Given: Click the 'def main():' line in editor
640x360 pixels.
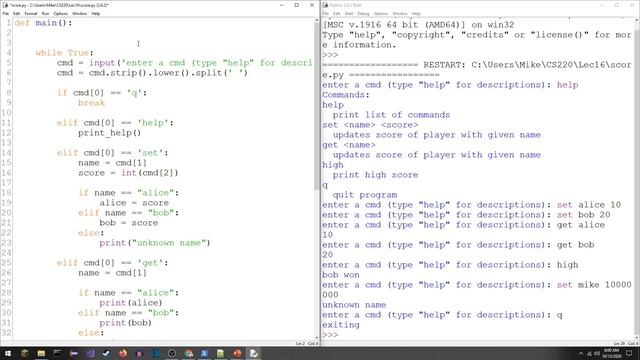Looking at the screenshot, I should pyautogui.click(x=43, y=23).
